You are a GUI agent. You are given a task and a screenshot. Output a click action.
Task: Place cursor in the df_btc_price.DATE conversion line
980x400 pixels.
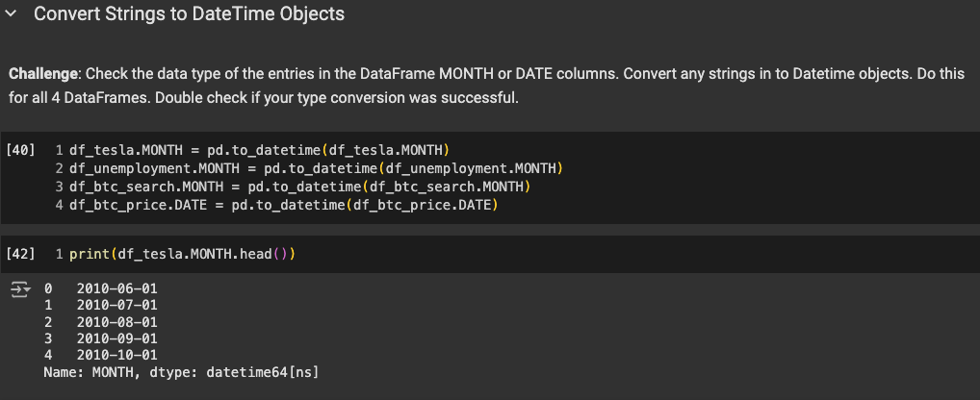click(287, 205)
